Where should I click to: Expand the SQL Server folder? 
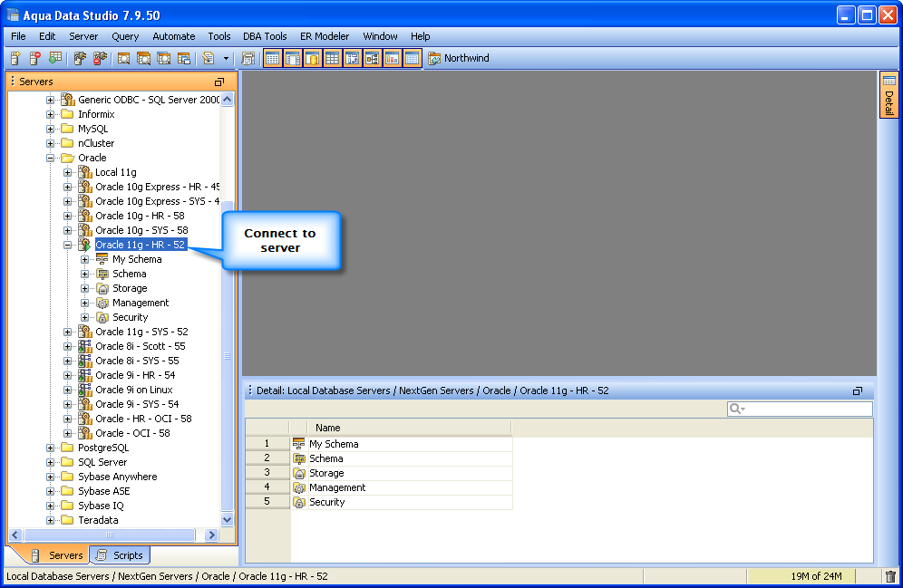(50, 462)
